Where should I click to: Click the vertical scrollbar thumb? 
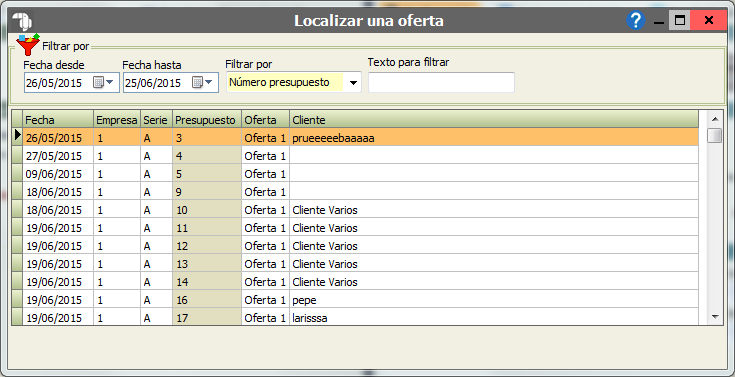(x=715, y=136)
